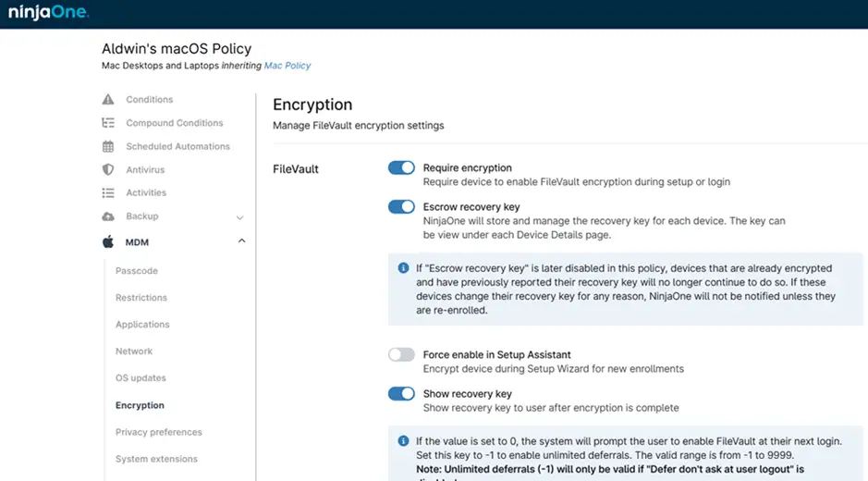Select the Encryption MDM item
The width and height of the screenshot is (868, 481).
point(140,405)
